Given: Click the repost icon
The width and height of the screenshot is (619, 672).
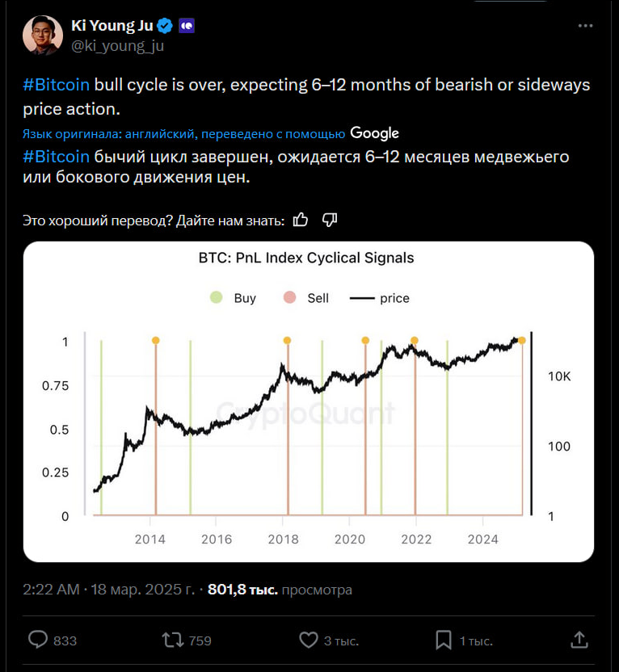Looking at the screenshot, I should coord(172,640).
